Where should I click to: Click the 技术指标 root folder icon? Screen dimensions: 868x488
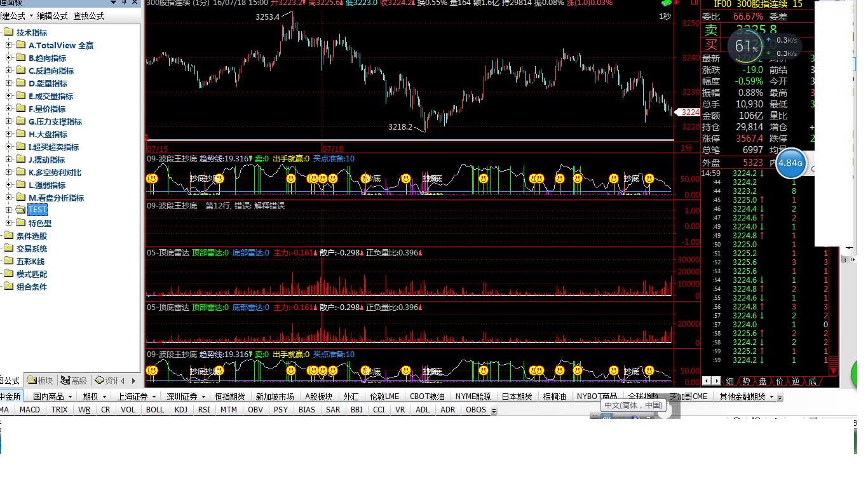coord(8,32)
